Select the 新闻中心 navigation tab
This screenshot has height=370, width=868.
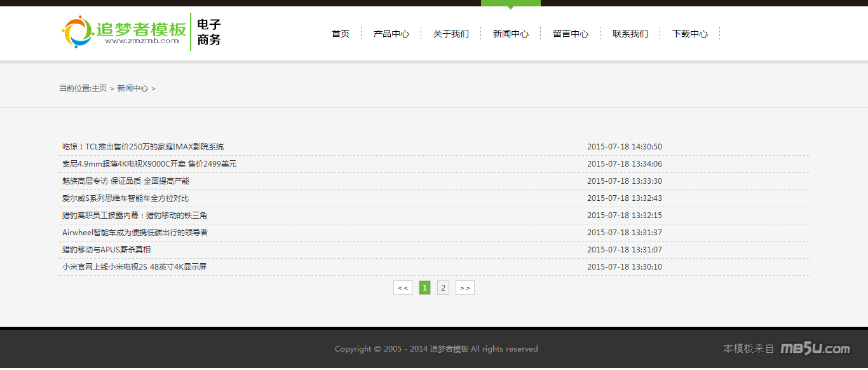(510, 34)
